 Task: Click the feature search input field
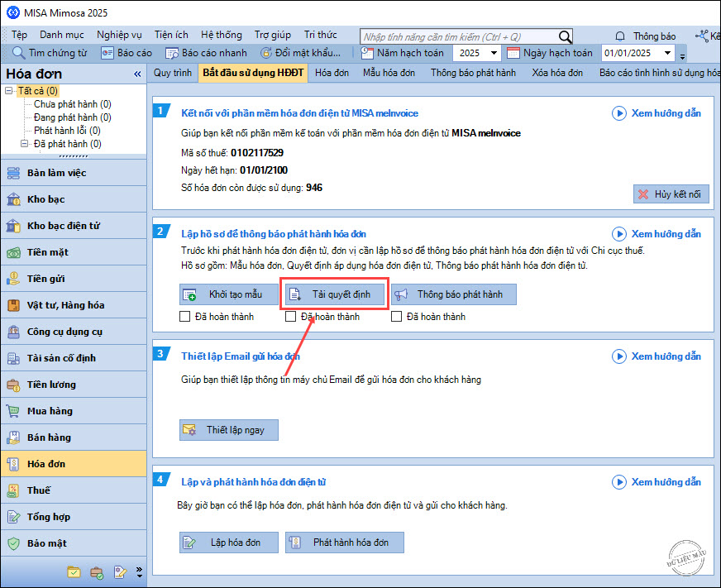pyautogui.click(x=460, y=37)
